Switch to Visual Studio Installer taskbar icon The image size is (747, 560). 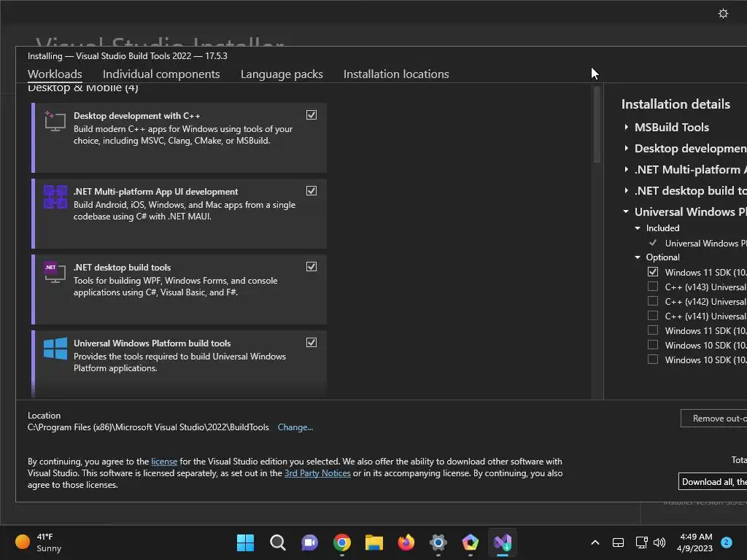pyautogui.click(x=503, y=542)
